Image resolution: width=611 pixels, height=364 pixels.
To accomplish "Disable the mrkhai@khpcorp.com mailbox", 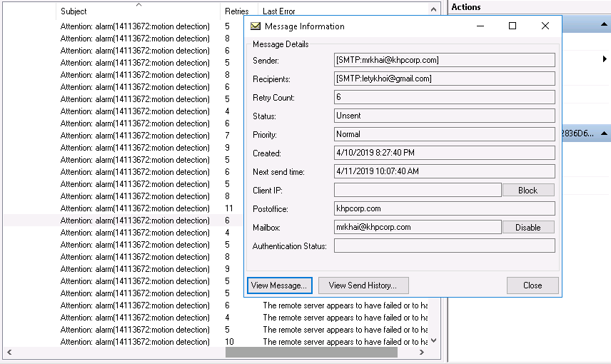I will [x=528, y=227].
